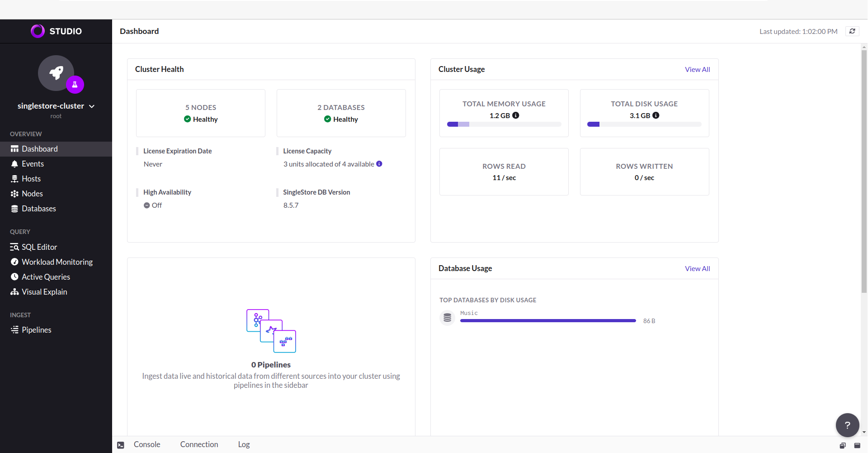Click View All in Database Usage

(x=697, y=268)
